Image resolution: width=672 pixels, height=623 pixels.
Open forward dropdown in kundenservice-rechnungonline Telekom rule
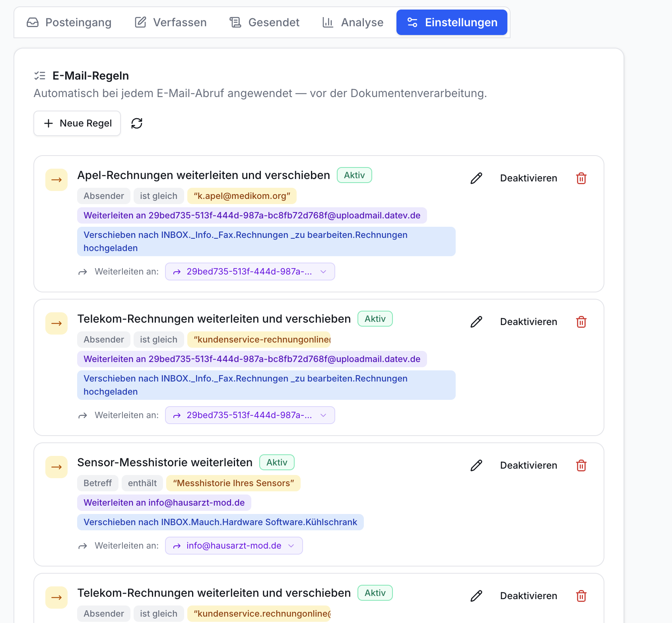pos(250,415)
